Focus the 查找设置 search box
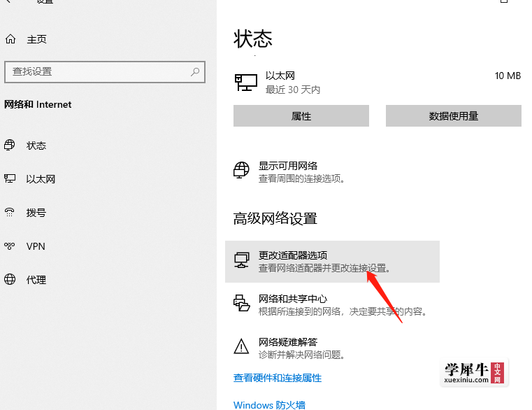 [x=105, y=72]
